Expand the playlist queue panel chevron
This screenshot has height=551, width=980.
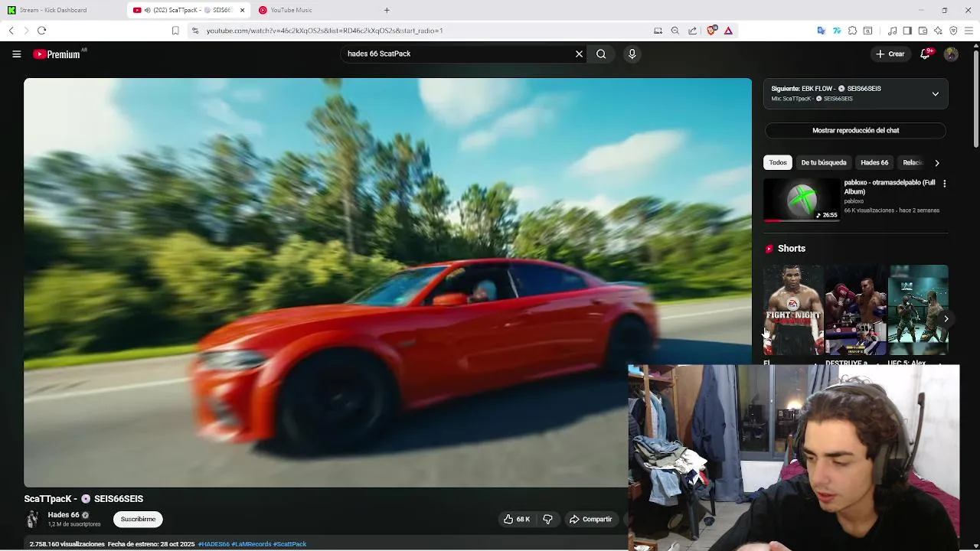935,93
